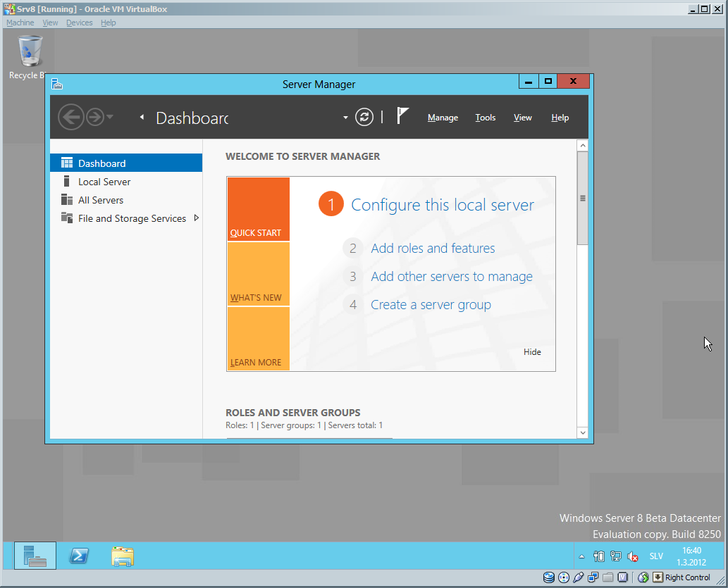Click the muted volume tray icon

pos(632,556)
